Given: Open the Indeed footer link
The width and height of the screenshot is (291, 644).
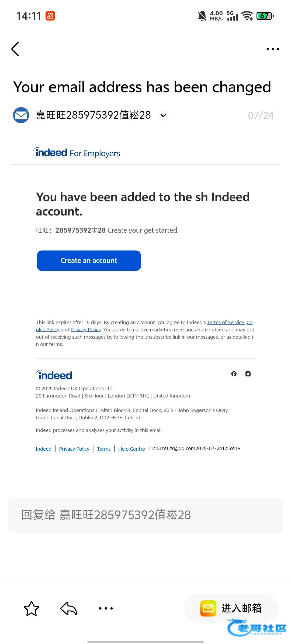Looking at the screenshot, I should coord(44,449).
